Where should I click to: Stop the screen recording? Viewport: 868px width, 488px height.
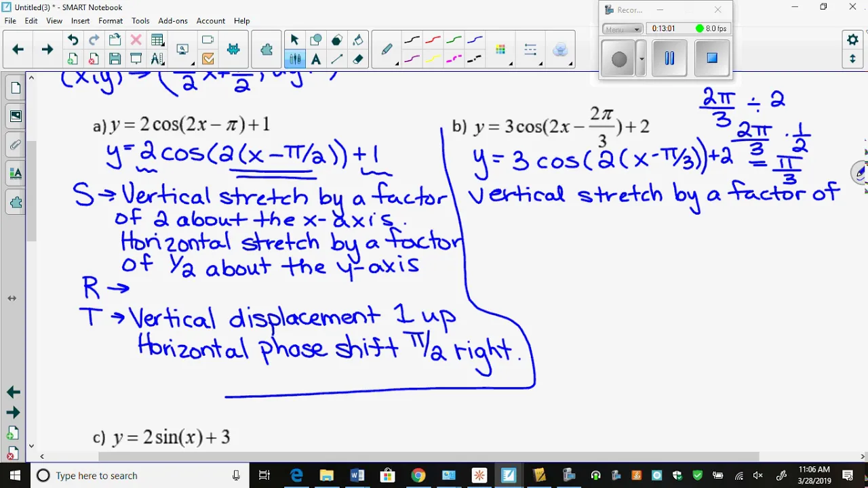[x=711, y=58]
